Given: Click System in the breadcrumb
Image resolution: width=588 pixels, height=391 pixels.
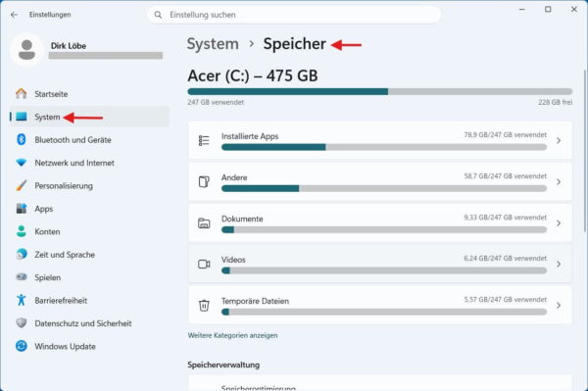Looking at the screenshot, I should [x=213, y=44].
